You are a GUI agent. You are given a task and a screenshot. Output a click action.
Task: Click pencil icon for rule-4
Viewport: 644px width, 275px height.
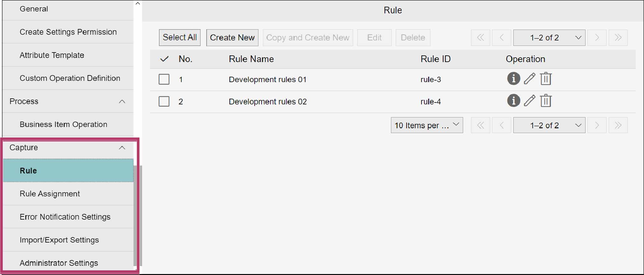tap(529, 101)
